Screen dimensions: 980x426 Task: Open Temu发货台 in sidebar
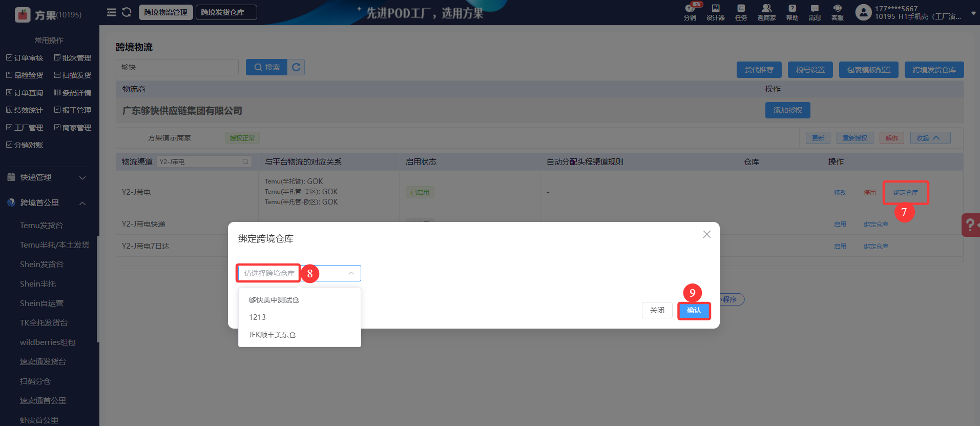point(41,226)
